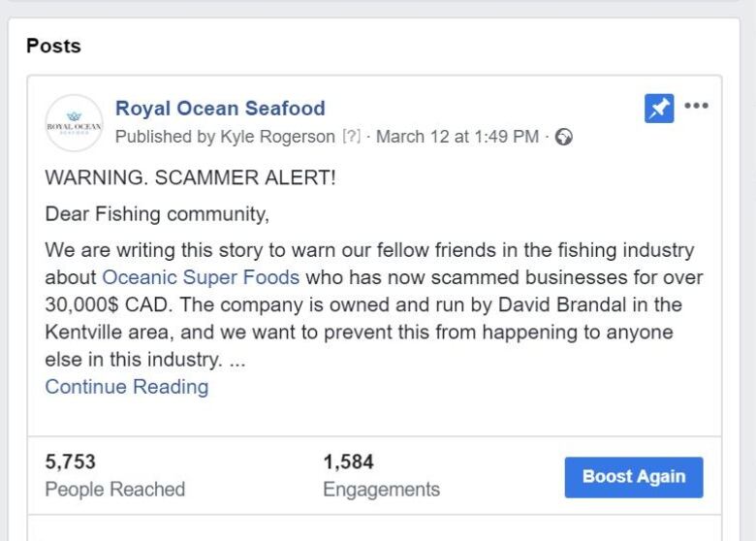Click the Published by text in post header

click(165, 137)
